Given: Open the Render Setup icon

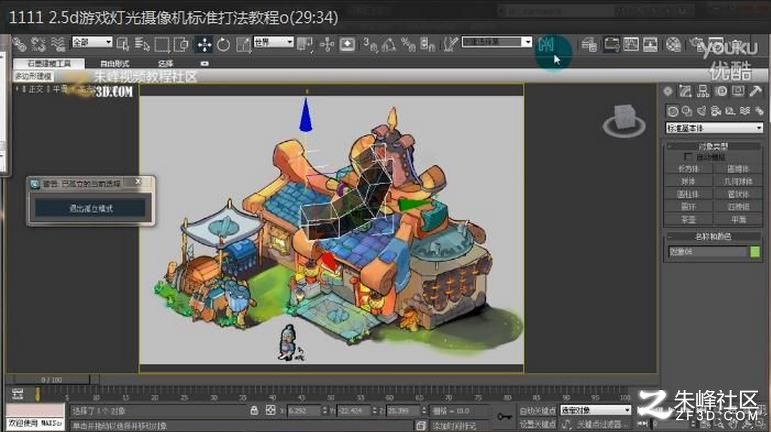Looking at the screenshot, I should 696,45.
